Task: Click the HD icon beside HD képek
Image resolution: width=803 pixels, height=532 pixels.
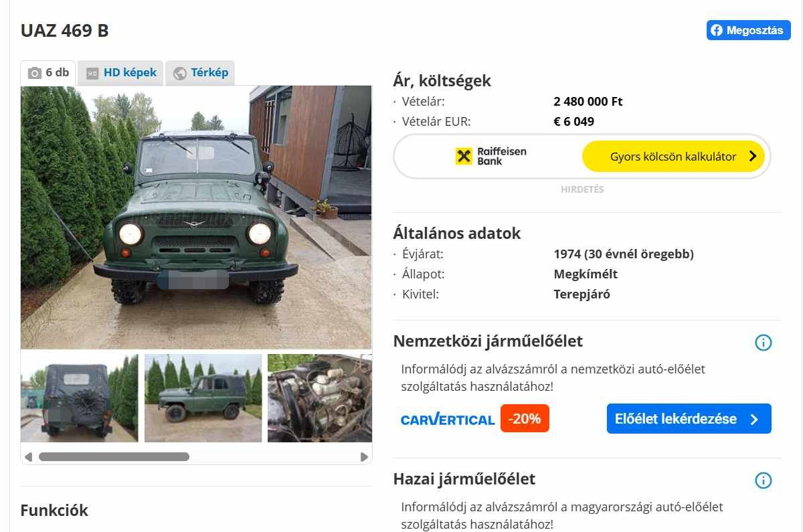Action: pos(92,74)
